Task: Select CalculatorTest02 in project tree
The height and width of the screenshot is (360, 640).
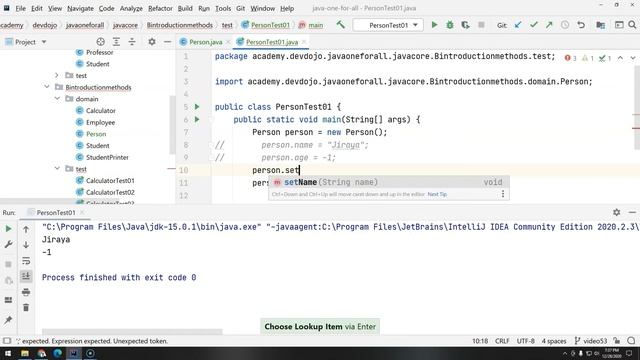Action: [110, 192]
